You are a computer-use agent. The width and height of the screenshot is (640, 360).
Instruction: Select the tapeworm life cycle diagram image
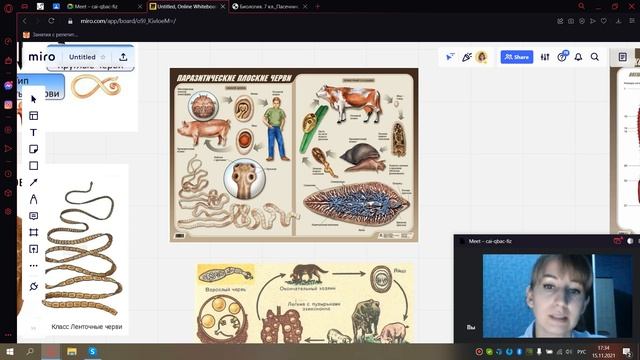[x=305, y=303]
